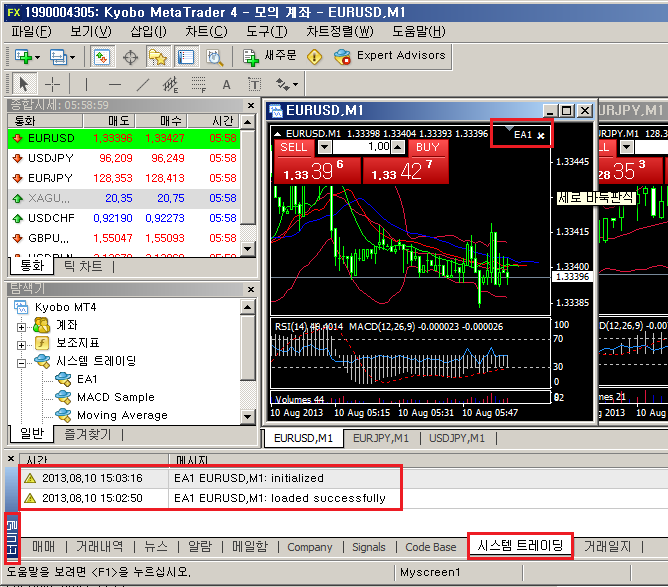Image resolution: width=668 pixels, height=587 pixels.
Task: Open the profiles toolbar icon
Action: (x=58, y=57)
